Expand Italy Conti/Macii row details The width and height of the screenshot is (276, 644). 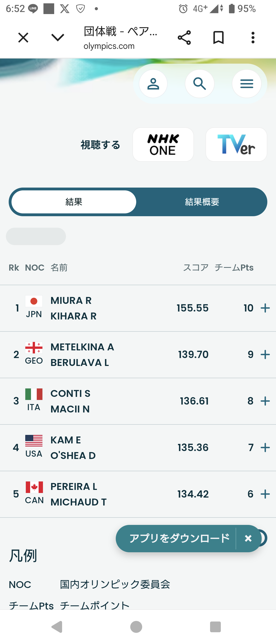pos(265,401)
